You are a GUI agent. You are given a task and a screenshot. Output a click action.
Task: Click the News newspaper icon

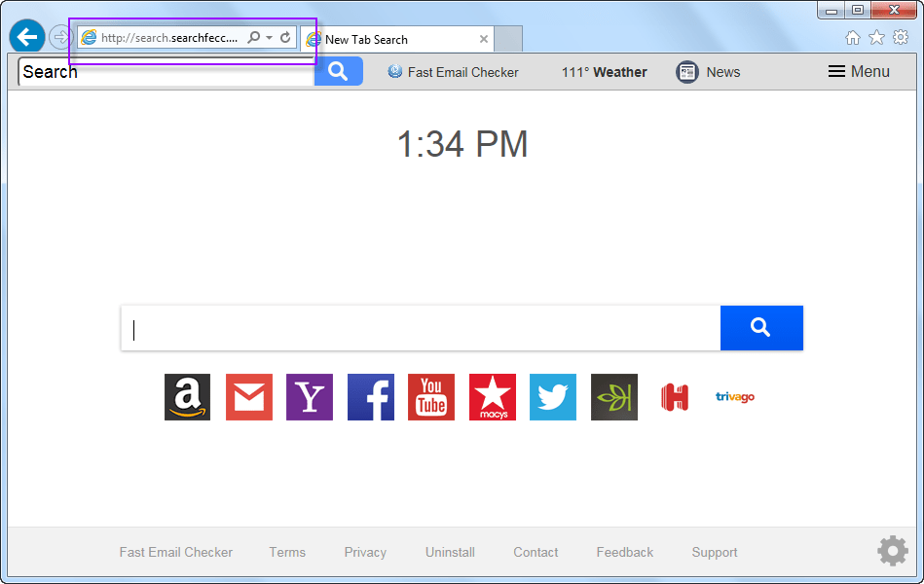click(687, 72)
